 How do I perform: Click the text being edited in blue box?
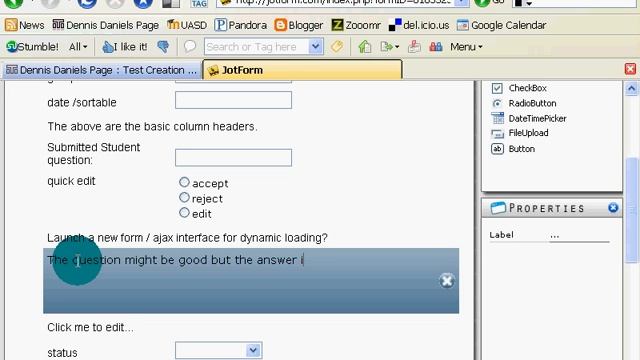pos(176,260)
